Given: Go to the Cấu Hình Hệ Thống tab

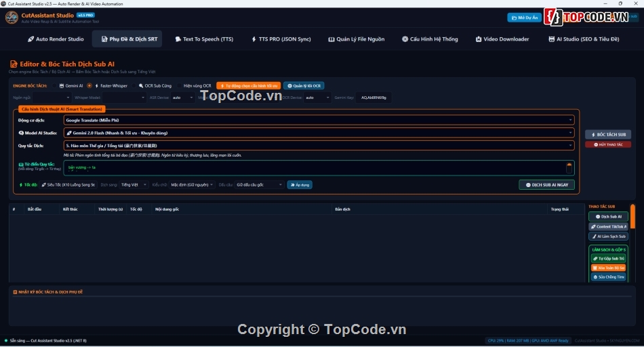Looking at the screenshot, I should [430, 39].
